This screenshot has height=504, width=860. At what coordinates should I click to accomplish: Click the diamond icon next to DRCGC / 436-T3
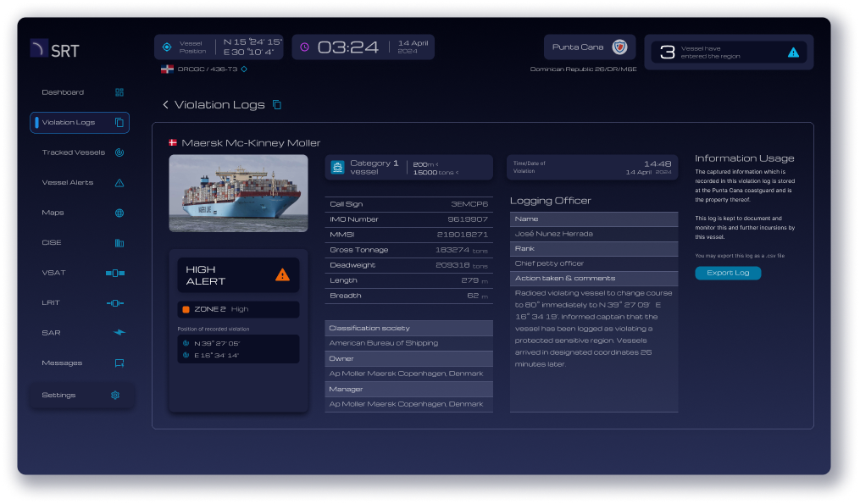point(244,69)
